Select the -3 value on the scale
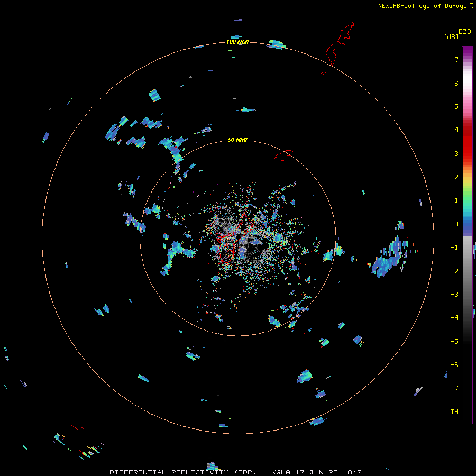This screenshot has height=476, width=476. pyautogui.click(x=454, y=295)
